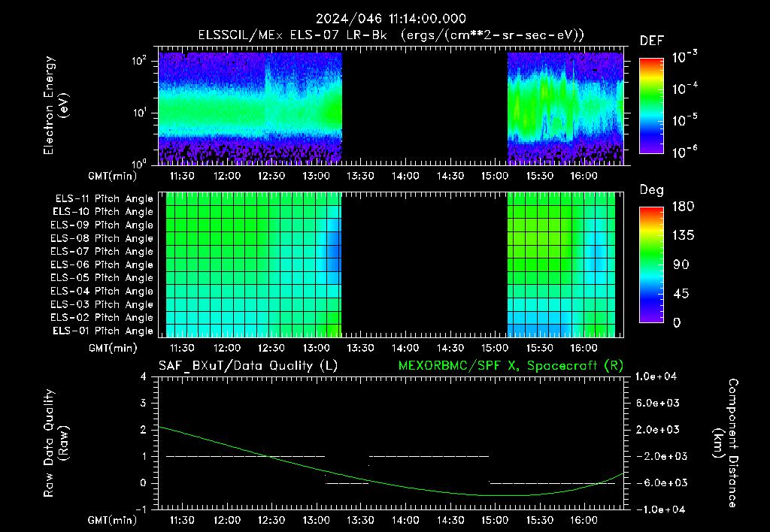Click the 14:00 tick under the electron spectrogram
Screen dimensions: 770x532
405,176
